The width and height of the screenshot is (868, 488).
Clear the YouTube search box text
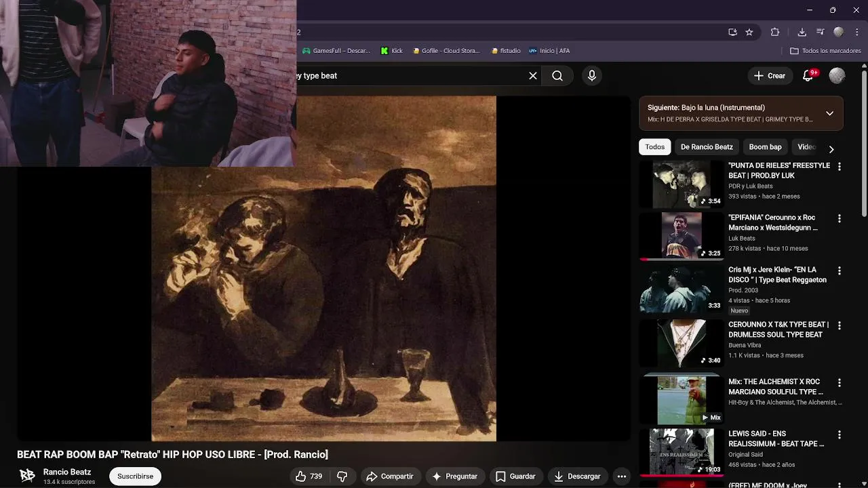(533, 76)
